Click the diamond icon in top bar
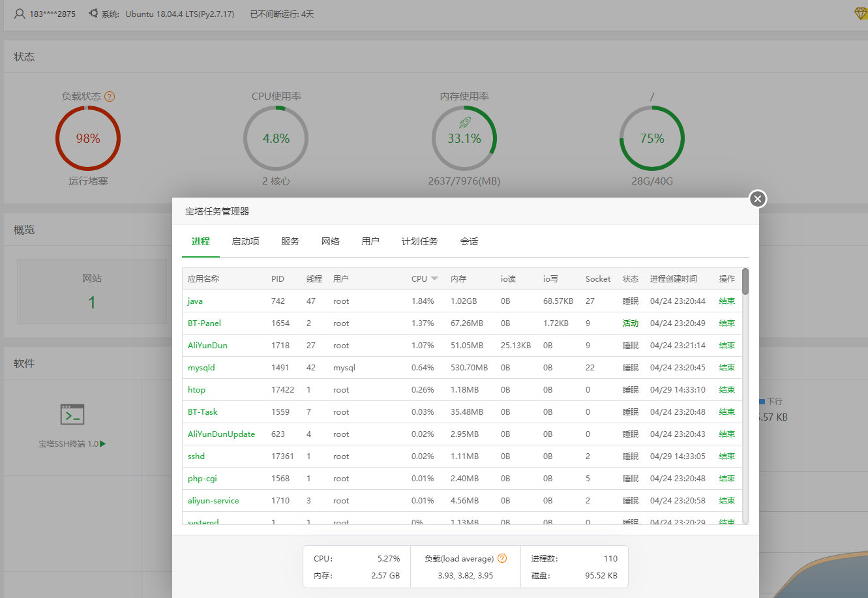Viewport: 868px width, 598px height. click(860, 14)
